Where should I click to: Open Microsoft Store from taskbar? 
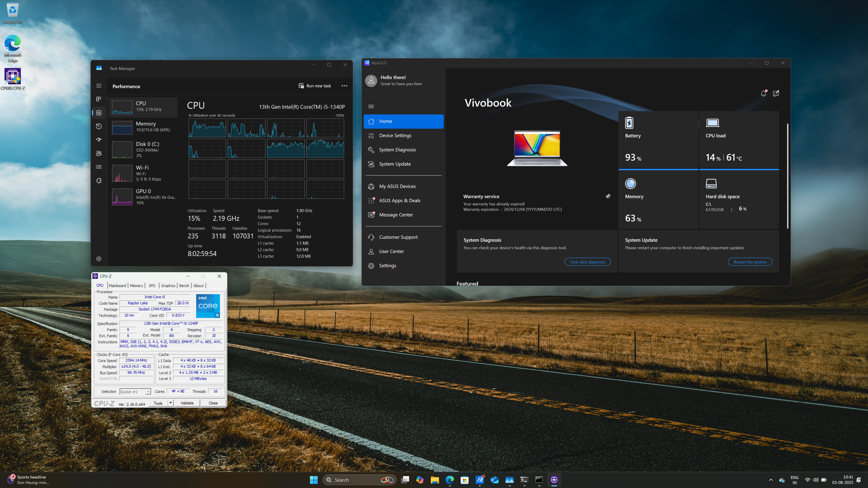click(465, 480)
